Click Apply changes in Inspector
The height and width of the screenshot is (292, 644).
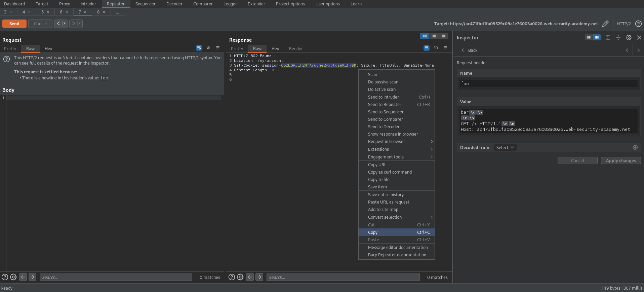tap(621, 160)
